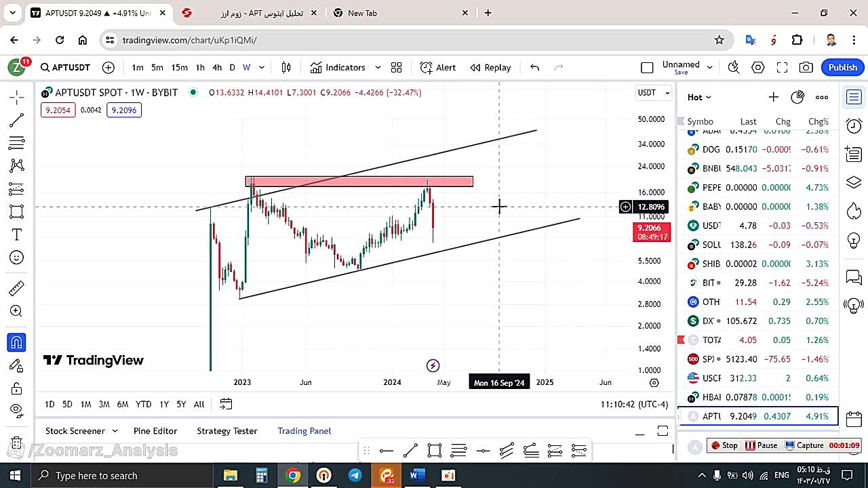Select the trend line drawing tool
Screen dimensions: 868x488
tap(17, 120)
